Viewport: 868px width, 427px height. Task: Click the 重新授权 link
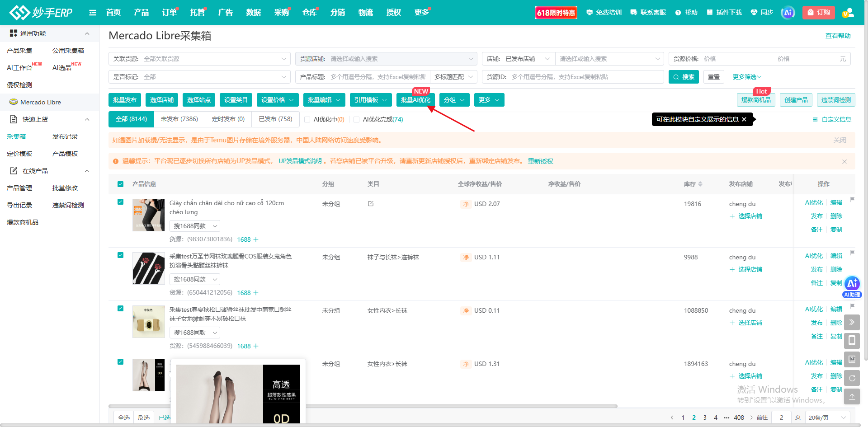click(x=540, y=161)
